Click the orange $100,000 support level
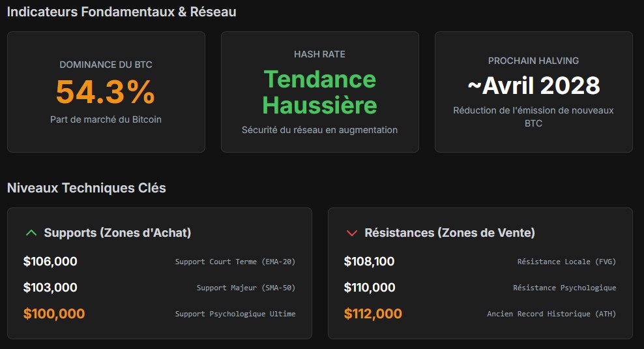644x349 pixels. tap(54, 314)
